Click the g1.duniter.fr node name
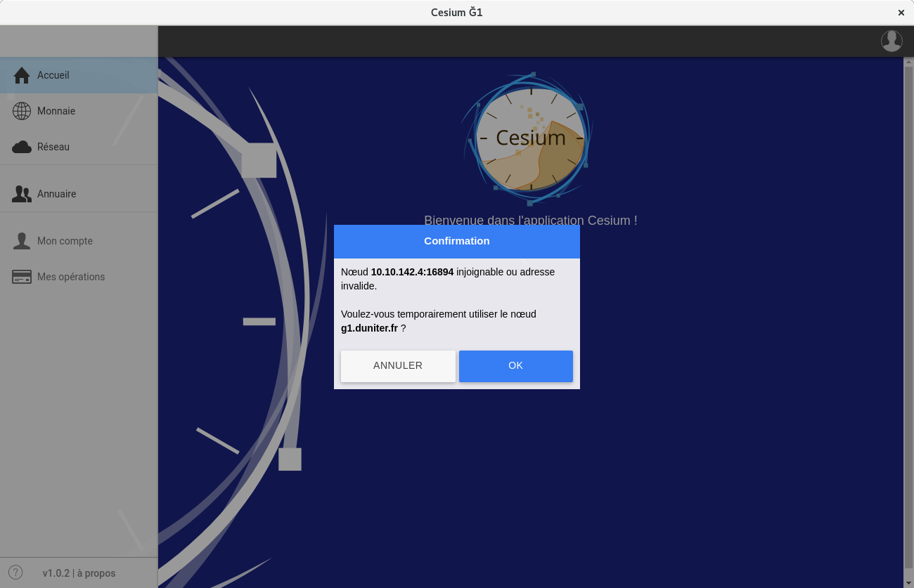The width and height of the screenshot is (914, 588). [369, 328]
